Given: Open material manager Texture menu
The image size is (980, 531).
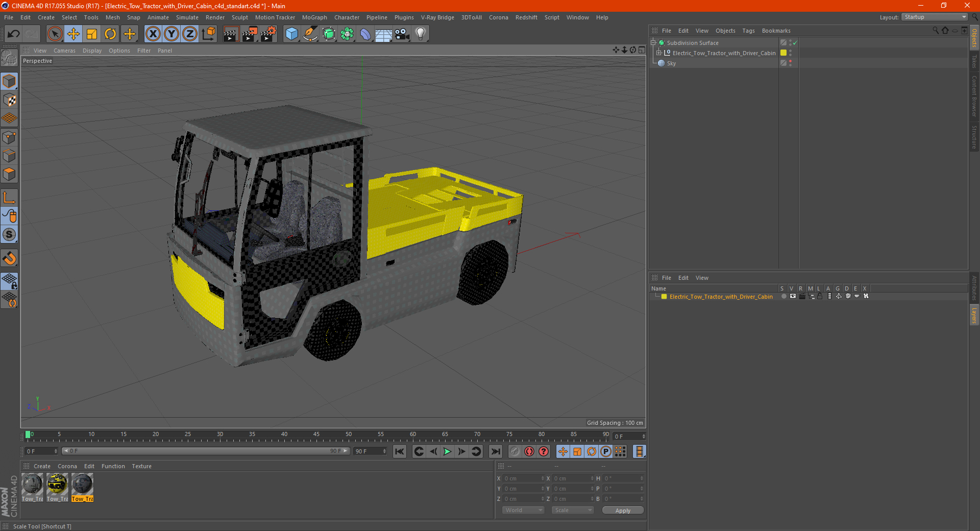Looking at the screenshot, I should [141, 466].
